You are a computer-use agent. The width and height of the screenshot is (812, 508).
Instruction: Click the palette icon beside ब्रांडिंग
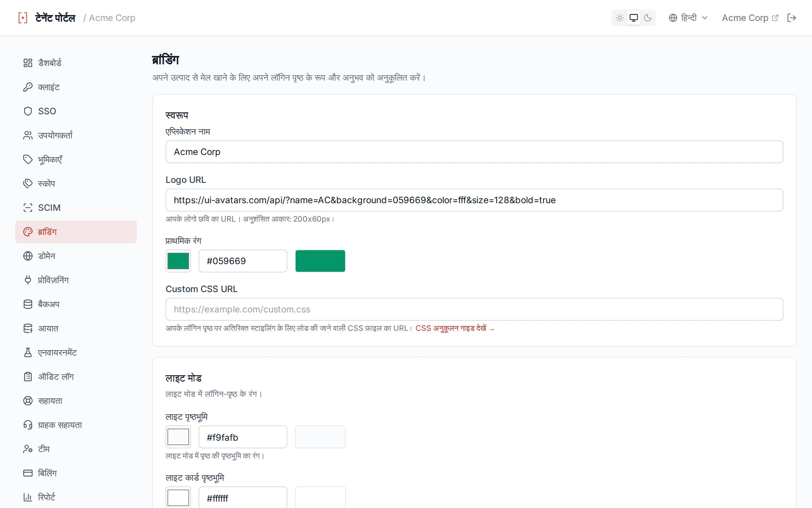(x=28, y=232)
